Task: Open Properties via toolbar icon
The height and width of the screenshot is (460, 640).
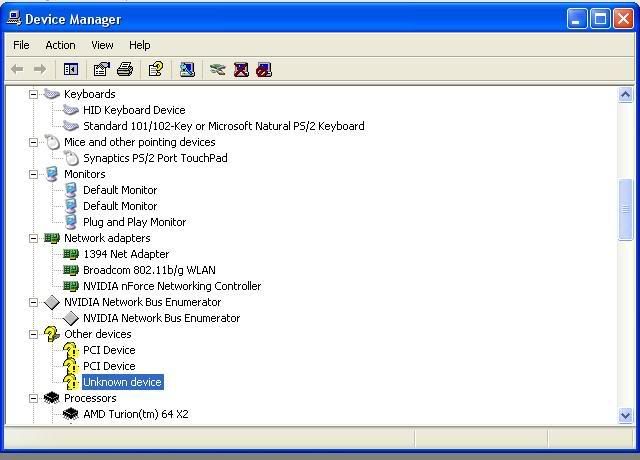Action: (x=102, y=69)
